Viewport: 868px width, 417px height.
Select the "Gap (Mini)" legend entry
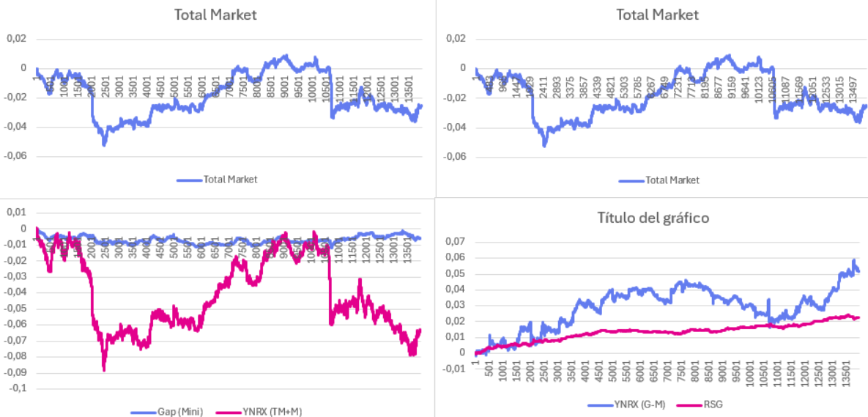point(180,411)
